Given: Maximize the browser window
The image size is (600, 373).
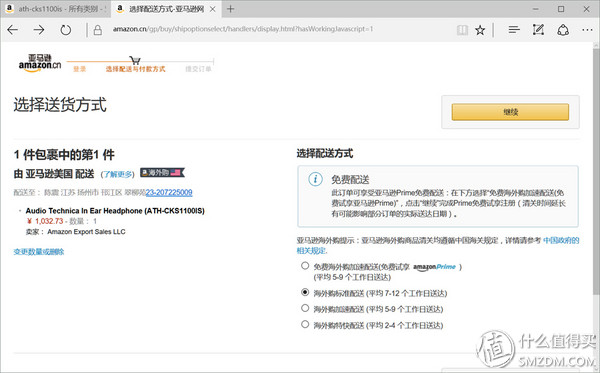Looking at the screenshot, I should tap(561, 9).
